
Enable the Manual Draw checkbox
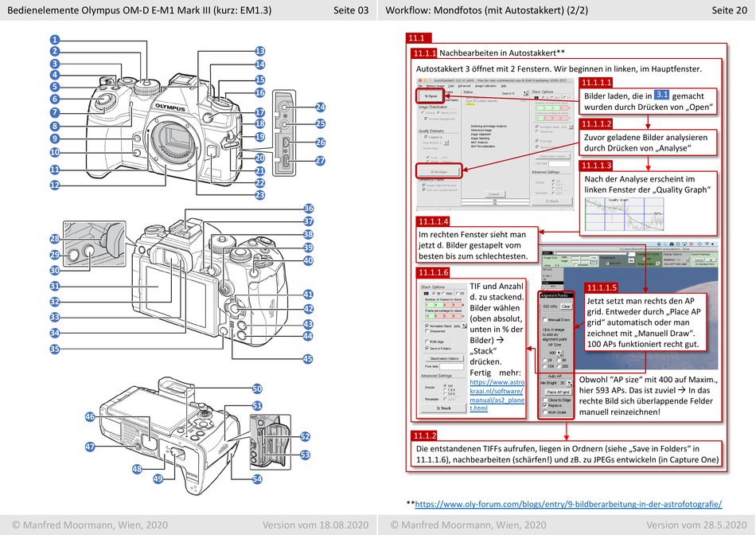click(545, 319)
